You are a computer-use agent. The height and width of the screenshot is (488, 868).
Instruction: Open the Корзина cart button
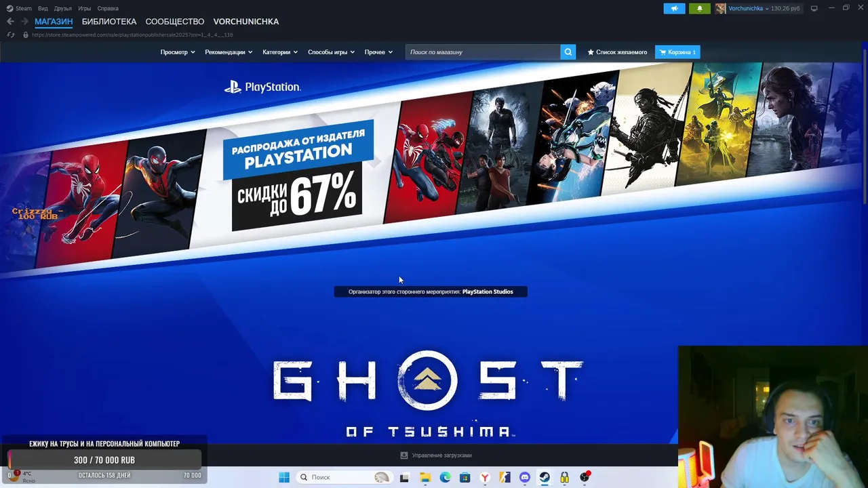pyautogui.click(x=677, y=52)
